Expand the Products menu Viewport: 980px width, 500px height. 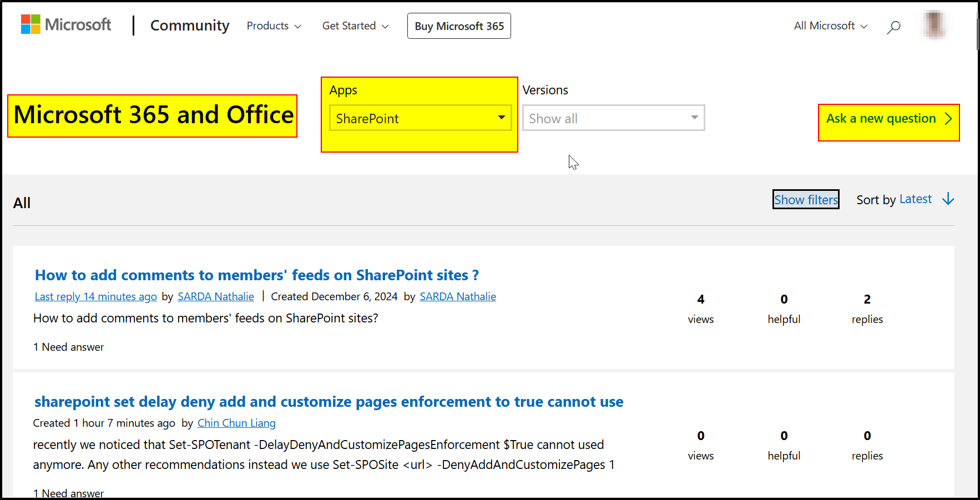pos(274,26)
